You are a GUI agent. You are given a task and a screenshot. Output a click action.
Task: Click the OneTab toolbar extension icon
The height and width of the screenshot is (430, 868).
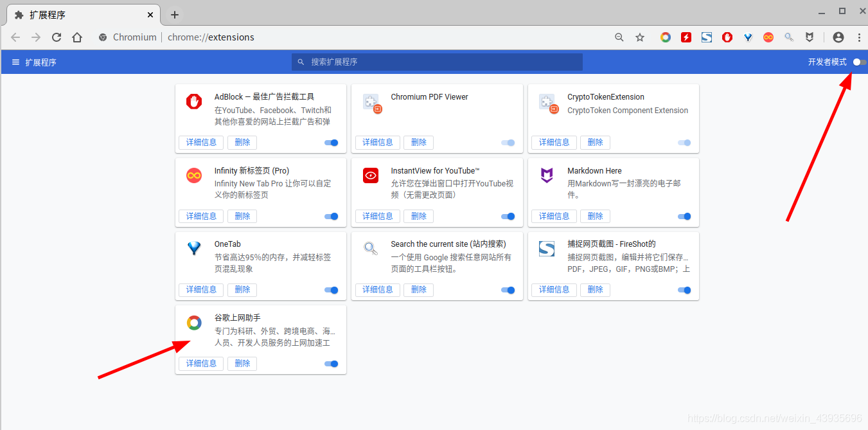click(x=748, y=37)
